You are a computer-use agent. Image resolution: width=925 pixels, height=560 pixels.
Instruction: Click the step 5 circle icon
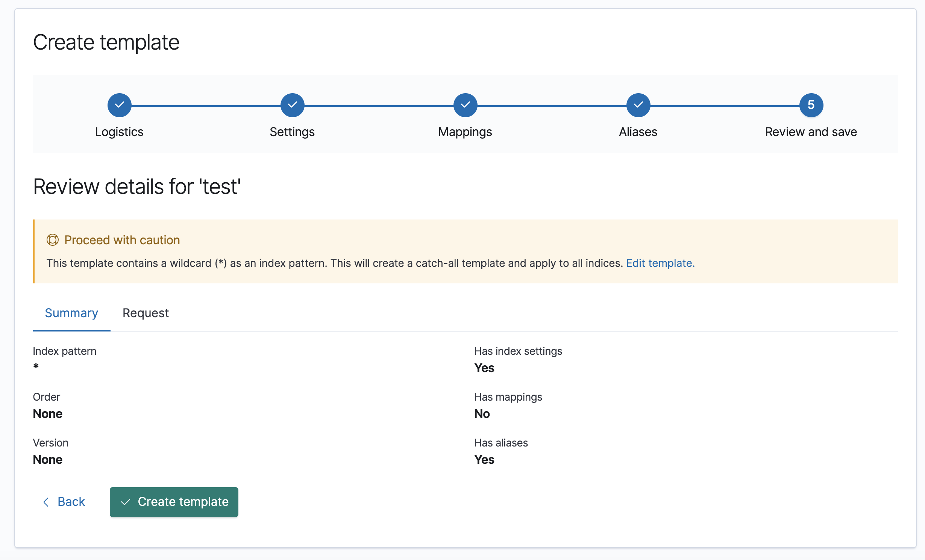811,105
